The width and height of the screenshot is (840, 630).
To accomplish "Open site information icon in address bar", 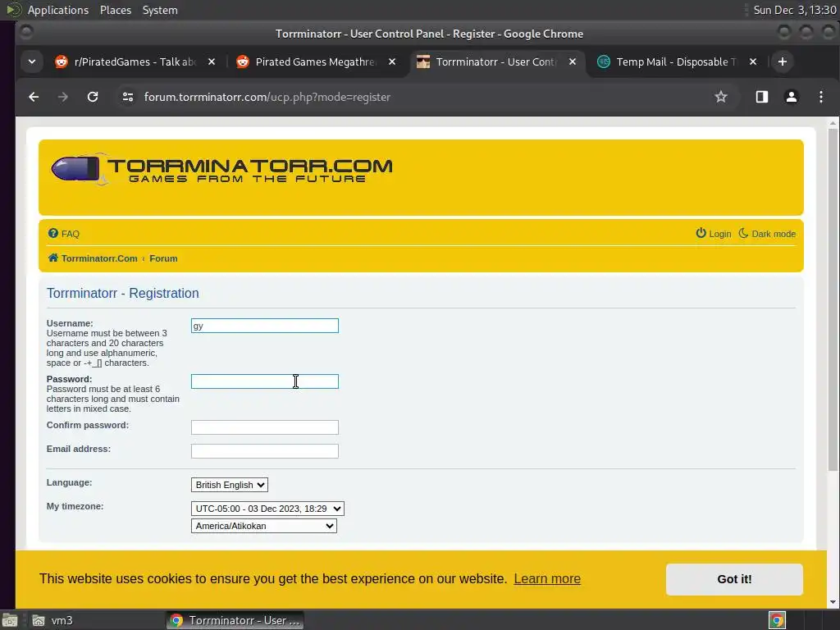I will click(127, 97).
